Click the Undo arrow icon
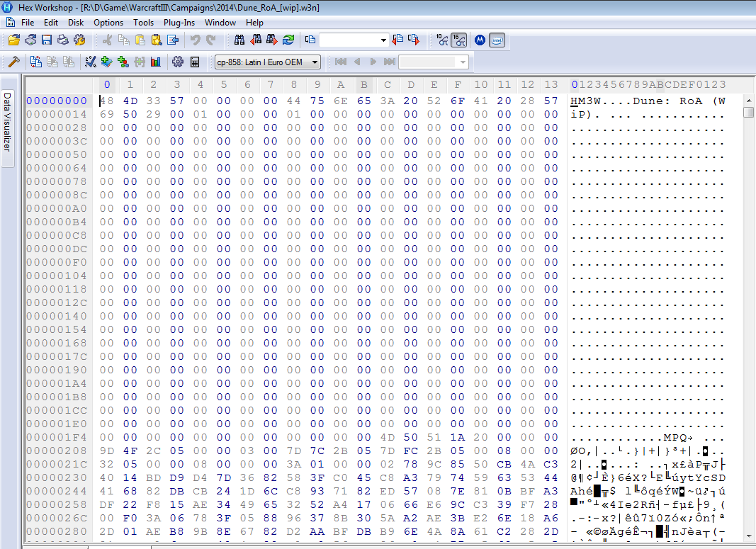 click(x=195, y=40)
